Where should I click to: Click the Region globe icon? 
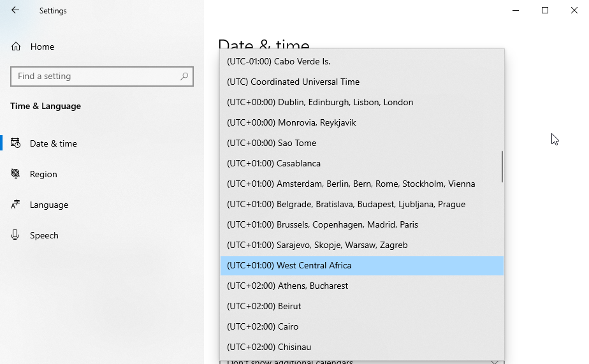point(16,174)
